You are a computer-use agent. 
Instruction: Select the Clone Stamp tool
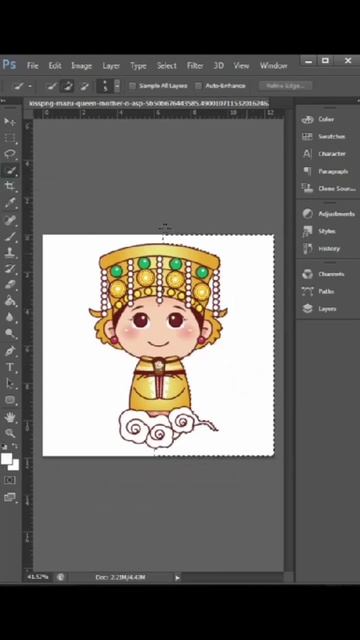[x=10, y=252]
